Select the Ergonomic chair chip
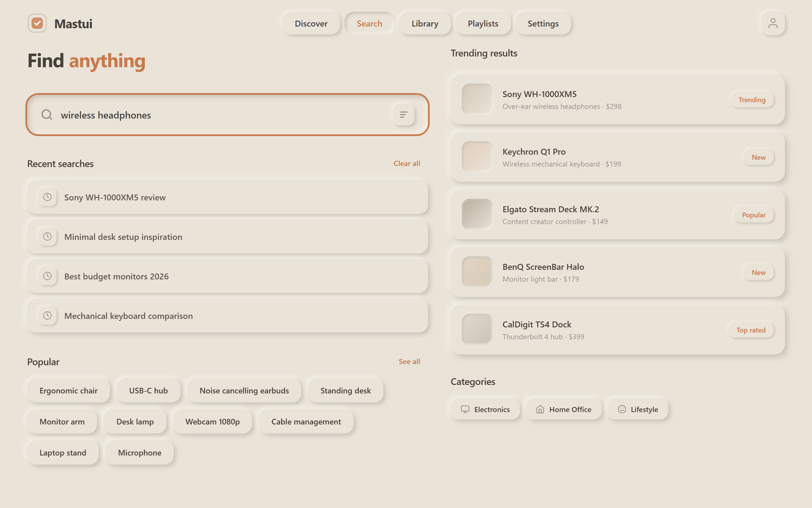 [69, 391]
